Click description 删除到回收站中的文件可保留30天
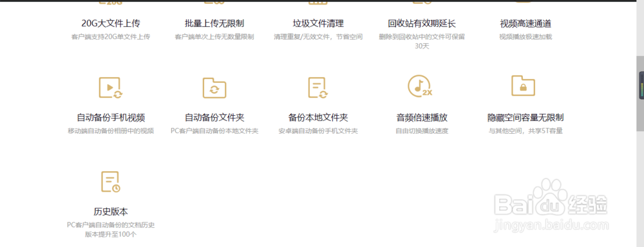The image size is (644, 247). [x=422, y=41]
